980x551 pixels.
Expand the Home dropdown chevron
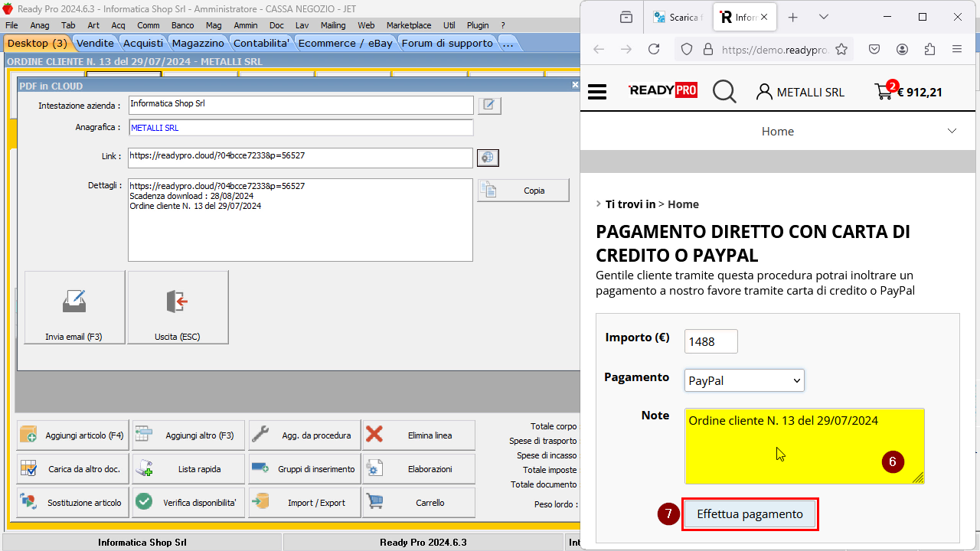(952, 131)
